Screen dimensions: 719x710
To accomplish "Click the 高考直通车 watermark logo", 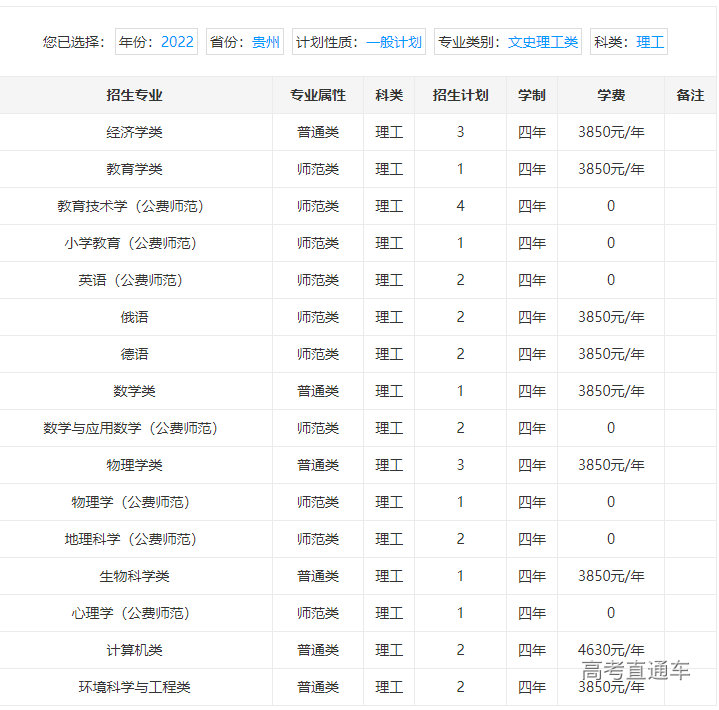I will [x=636, y=671].
